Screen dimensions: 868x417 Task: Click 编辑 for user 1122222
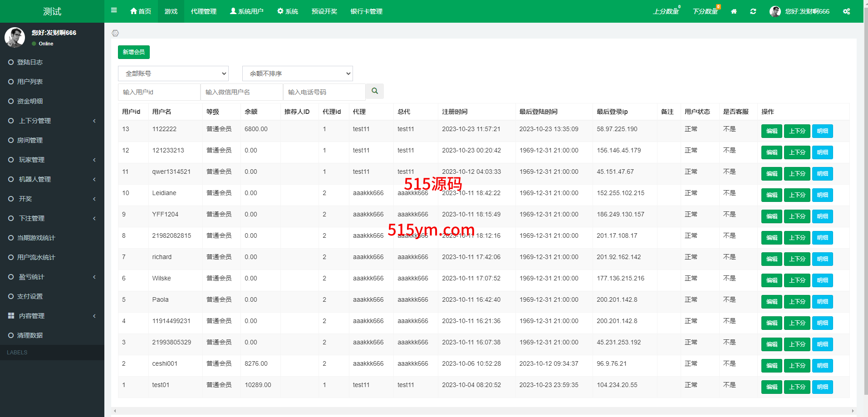771,131
